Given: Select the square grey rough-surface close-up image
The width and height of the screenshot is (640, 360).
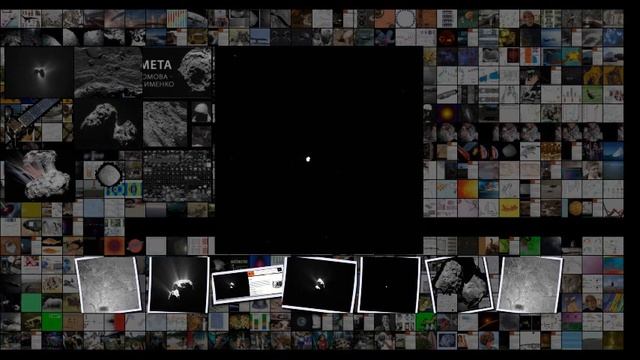Looking at the screenshot, I should click(x=165, y=124).
